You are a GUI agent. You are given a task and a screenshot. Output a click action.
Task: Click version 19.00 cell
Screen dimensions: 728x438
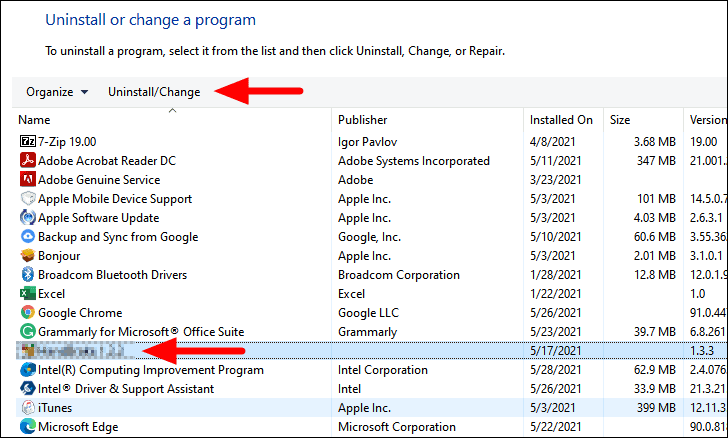pyautogui.click(x=703, y=142)
